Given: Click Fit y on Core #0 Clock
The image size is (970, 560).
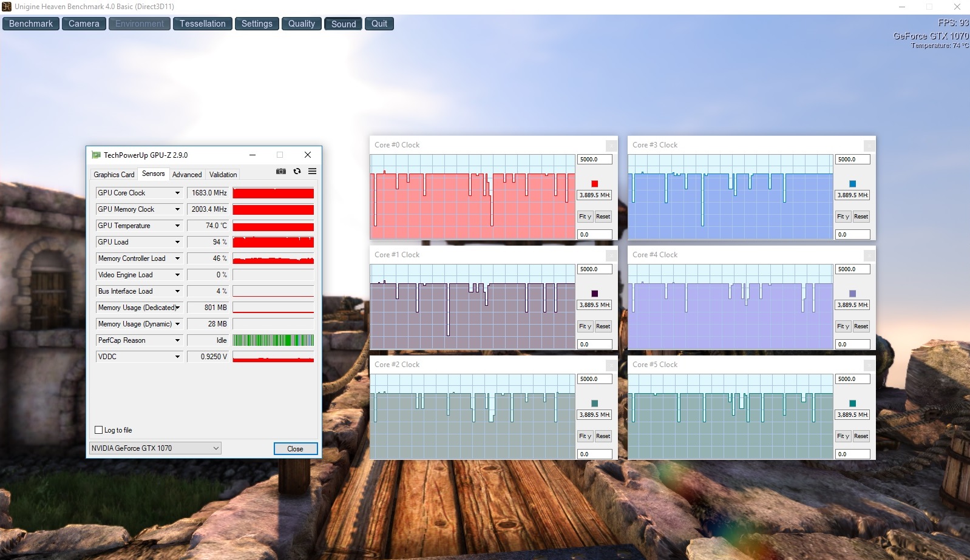Looking at the screenshot, I should 585,217.
